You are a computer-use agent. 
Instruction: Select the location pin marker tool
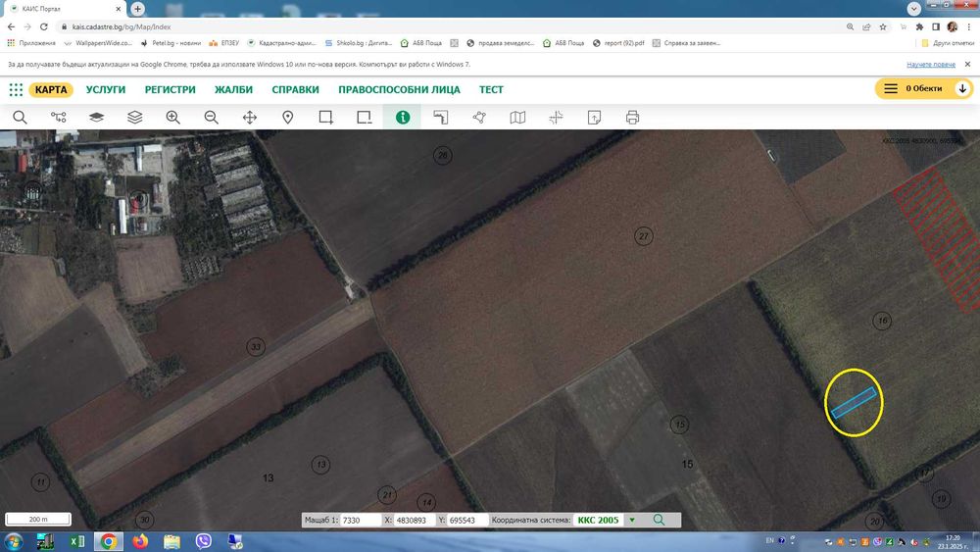pos(287,118)
